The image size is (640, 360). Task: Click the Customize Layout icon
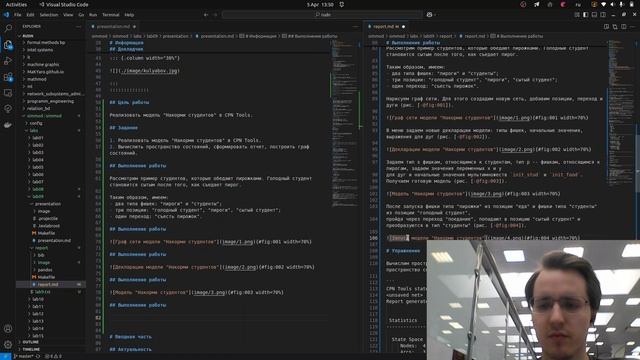tap(577, 15)
